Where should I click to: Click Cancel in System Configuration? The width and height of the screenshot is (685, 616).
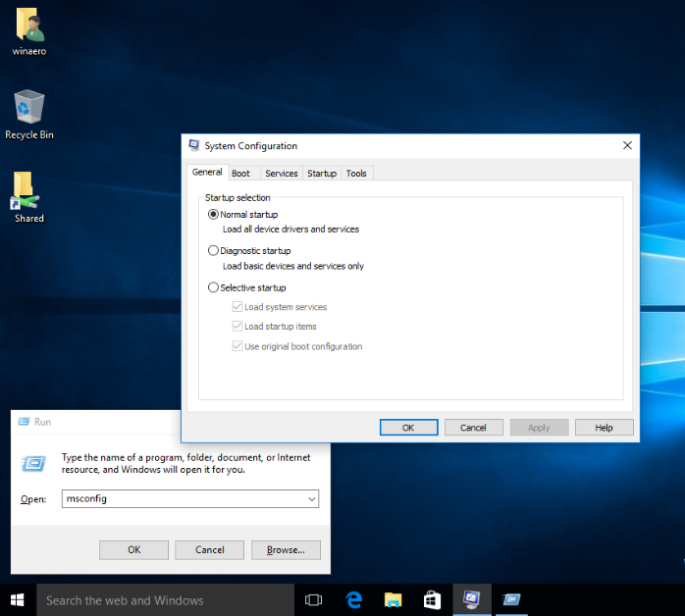pyautogui.click(x=474, y=428)
